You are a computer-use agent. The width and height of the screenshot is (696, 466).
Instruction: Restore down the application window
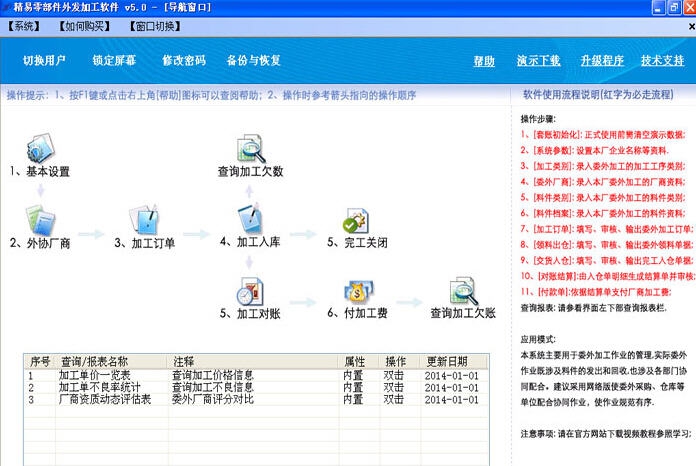click(x=674, y=8)
